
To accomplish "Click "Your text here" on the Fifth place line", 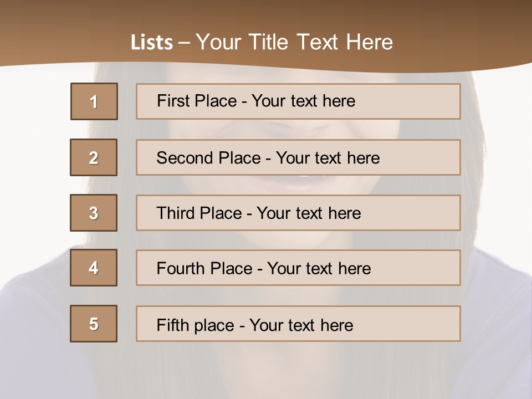I will tap(301, 325).
